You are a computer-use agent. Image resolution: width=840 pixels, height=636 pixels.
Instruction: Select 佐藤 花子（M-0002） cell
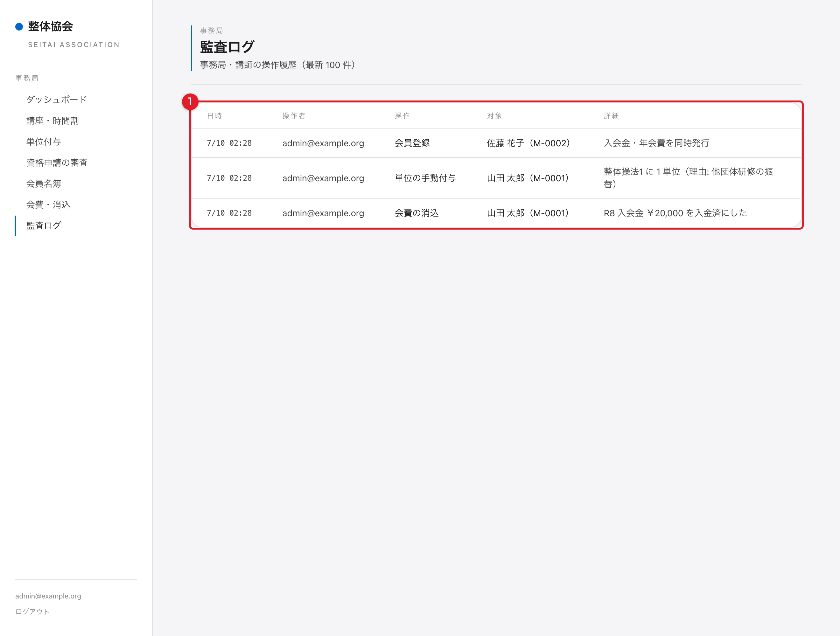[x=528, y=143]
